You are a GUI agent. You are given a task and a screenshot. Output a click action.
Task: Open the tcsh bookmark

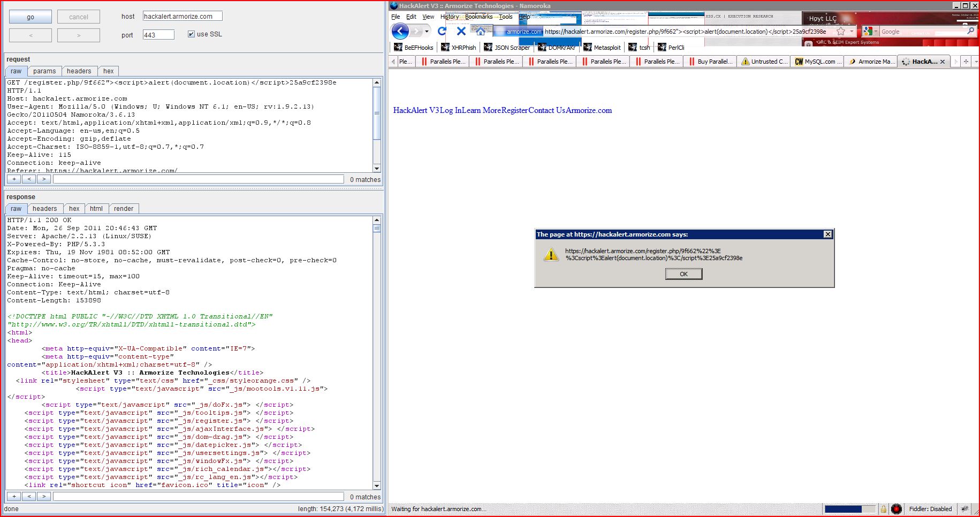[x=639, y=48]
